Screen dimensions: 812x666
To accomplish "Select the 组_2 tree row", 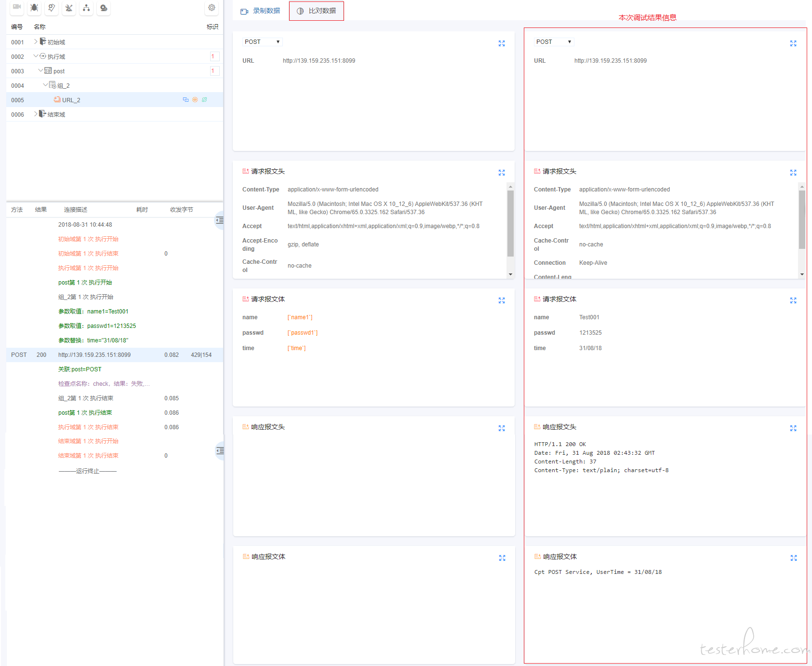I will 115,85.
